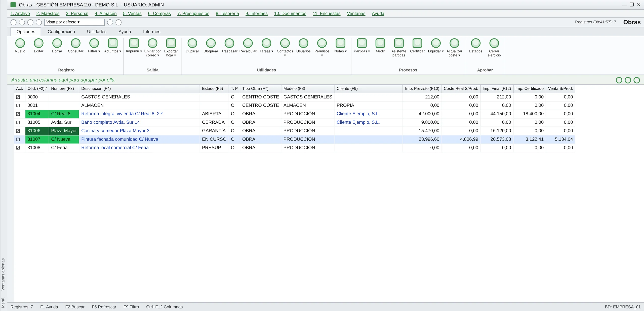Sort by the Imp. Previsto (F10) column header

pos(422,89)
